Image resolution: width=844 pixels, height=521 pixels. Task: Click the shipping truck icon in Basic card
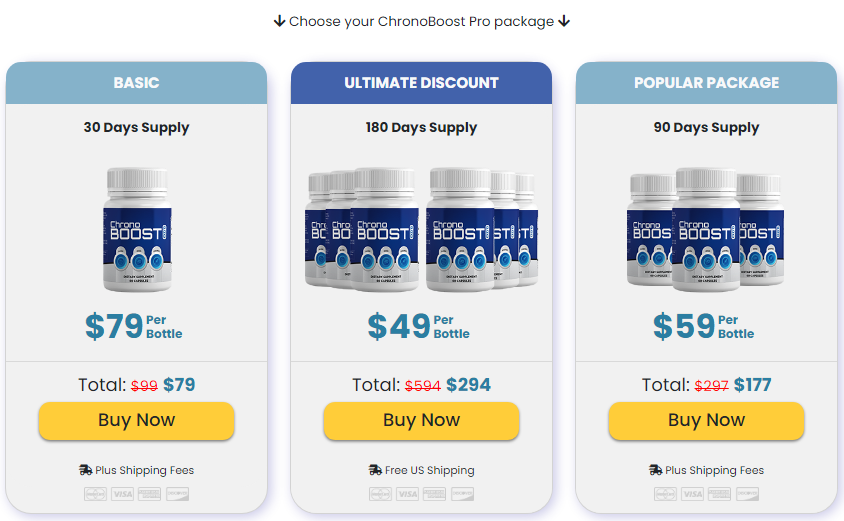click(85, 470)
